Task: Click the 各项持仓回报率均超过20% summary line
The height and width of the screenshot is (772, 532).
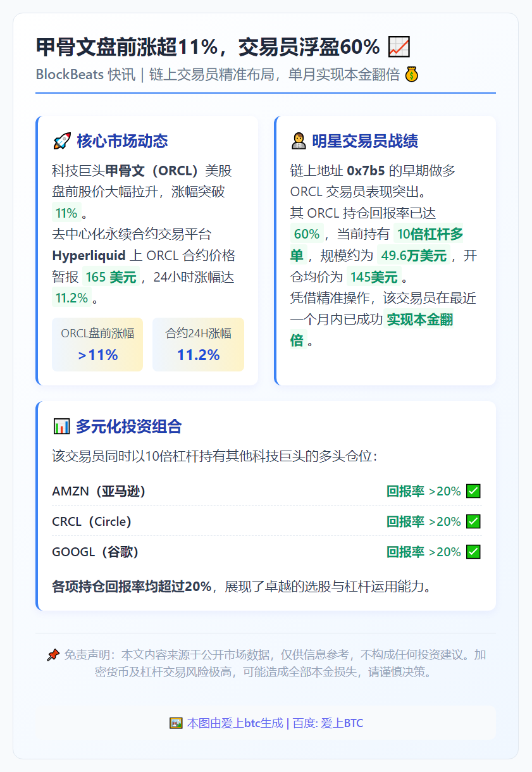Action: [x=243, y=587]
